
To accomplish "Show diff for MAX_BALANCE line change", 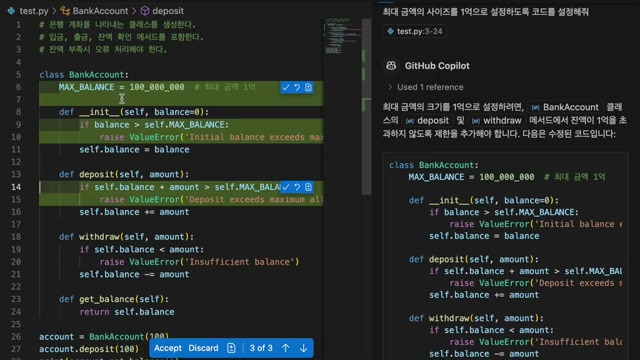I will [309, 87].
